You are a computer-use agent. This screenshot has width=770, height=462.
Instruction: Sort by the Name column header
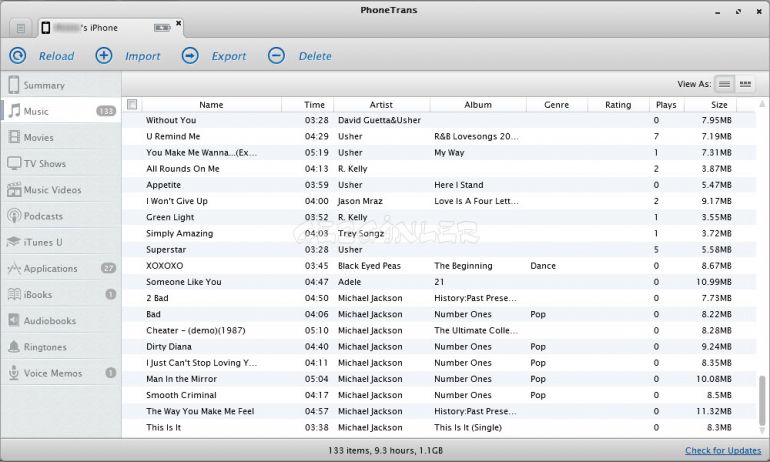pyautogui.click(x=211, y=105)
